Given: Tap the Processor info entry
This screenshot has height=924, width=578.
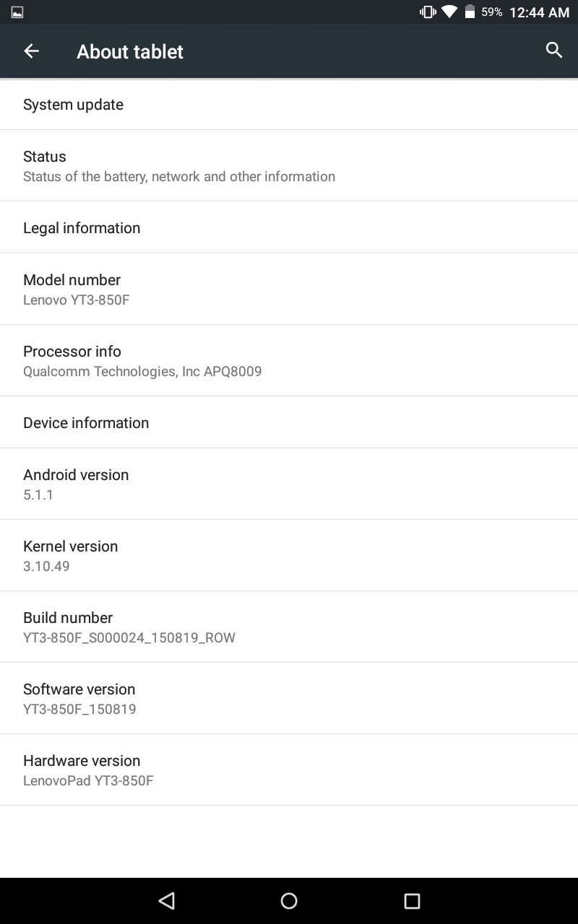Looking at the screenshot, I should 289,360.
